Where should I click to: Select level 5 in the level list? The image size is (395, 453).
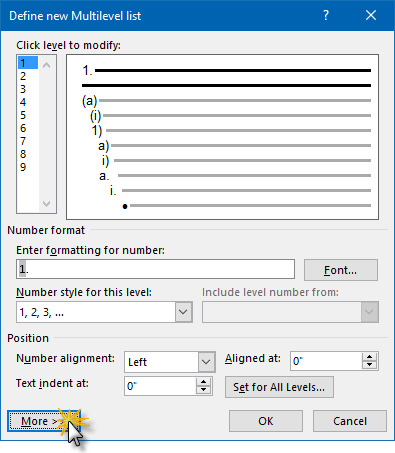pyautogui.click(x=28, y=115)
